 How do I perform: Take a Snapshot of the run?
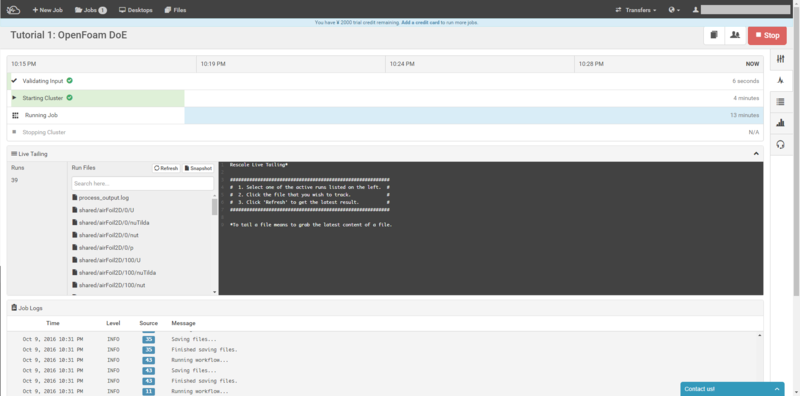[198, 168]
